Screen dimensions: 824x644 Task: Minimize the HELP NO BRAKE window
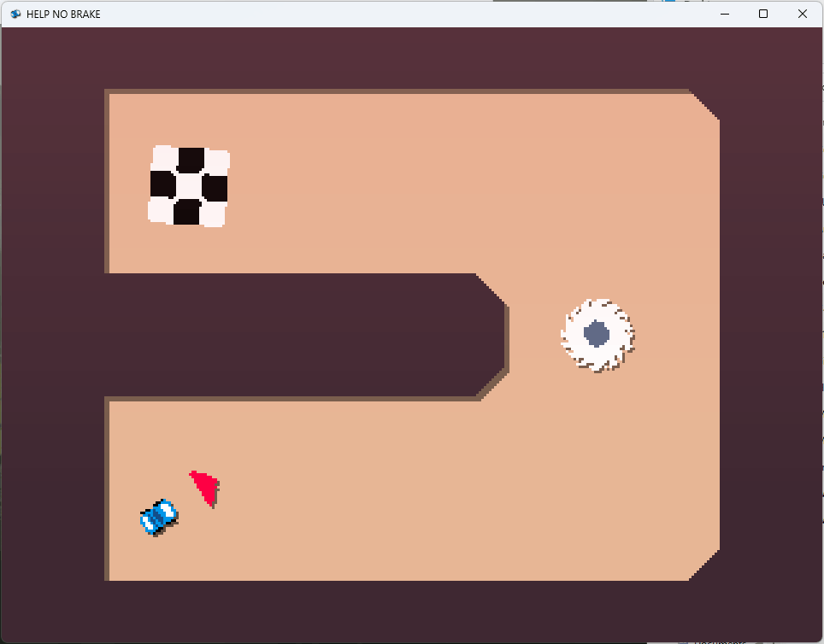point(723,14)
